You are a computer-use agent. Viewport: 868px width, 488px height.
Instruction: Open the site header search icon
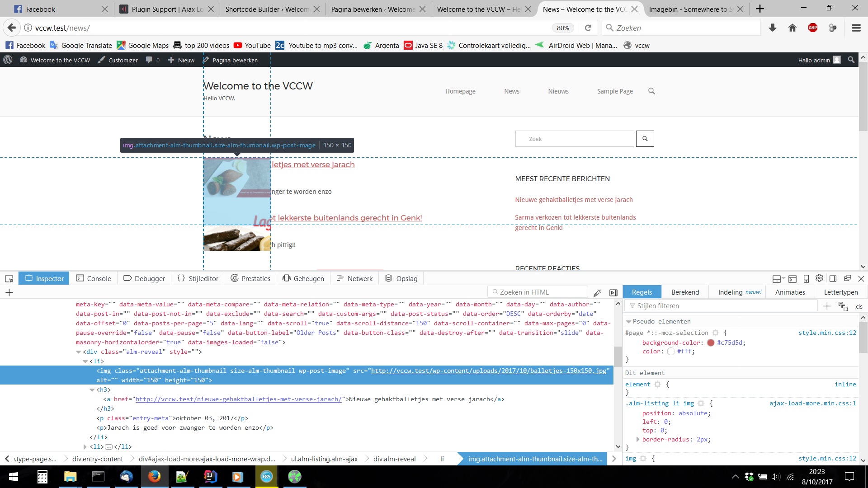651,91
